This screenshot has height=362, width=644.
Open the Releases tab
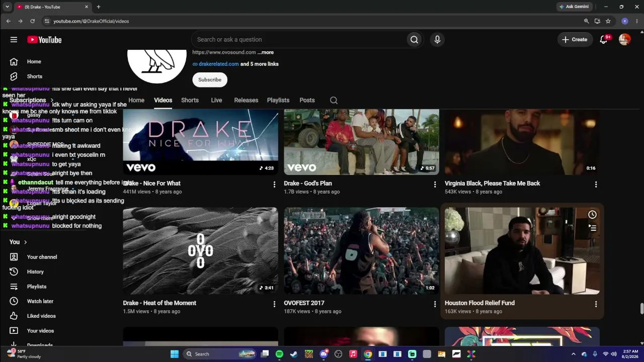coord(246,100)
